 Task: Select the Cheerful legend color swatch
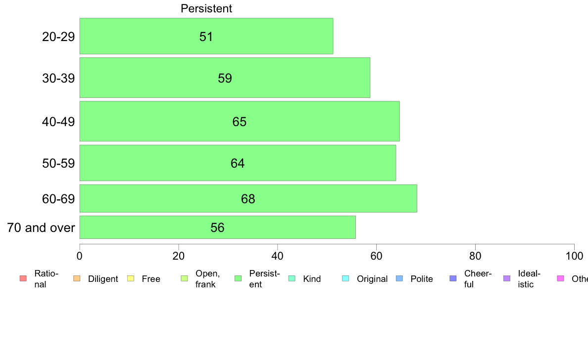point(453,278)
